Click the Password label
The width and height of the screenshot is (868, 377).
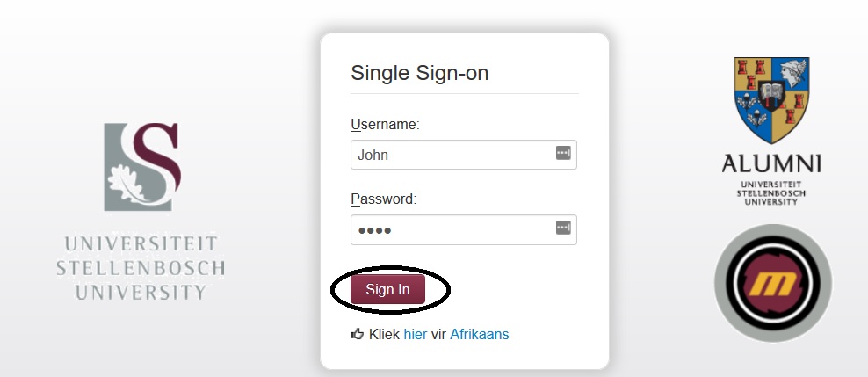(x=383, y=199)
